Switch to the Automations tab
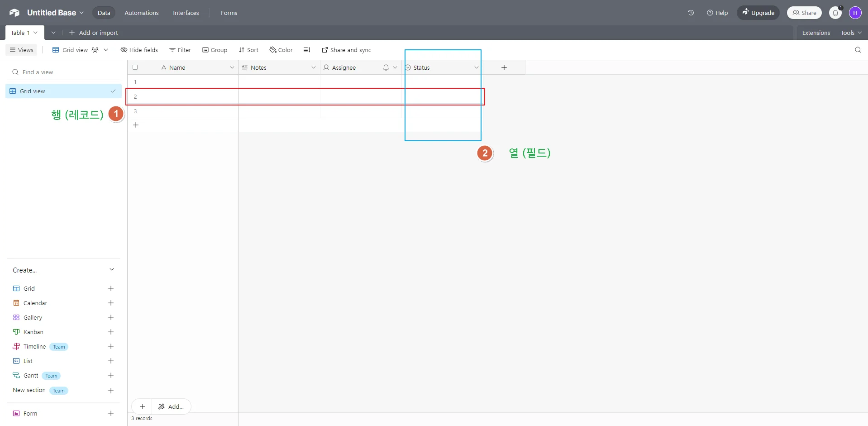 (x=142, y=13)
